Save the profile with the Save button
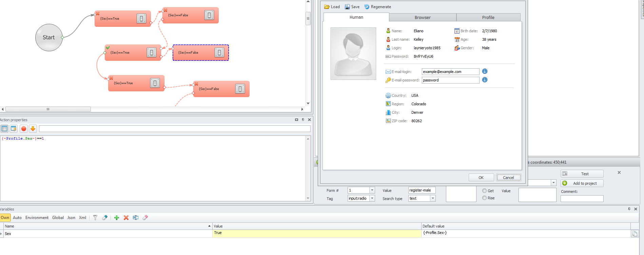The image size is (644, 255). click(352, 7)
